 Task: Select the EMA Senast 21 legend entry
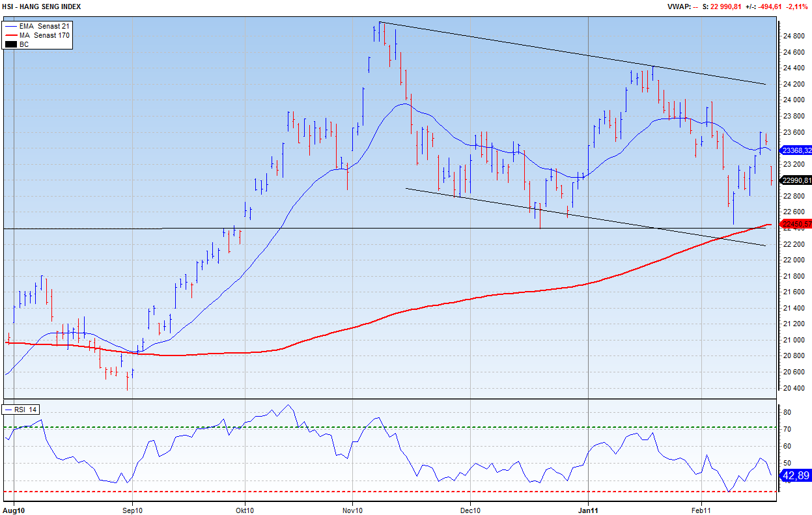click(x=44, y=25)
